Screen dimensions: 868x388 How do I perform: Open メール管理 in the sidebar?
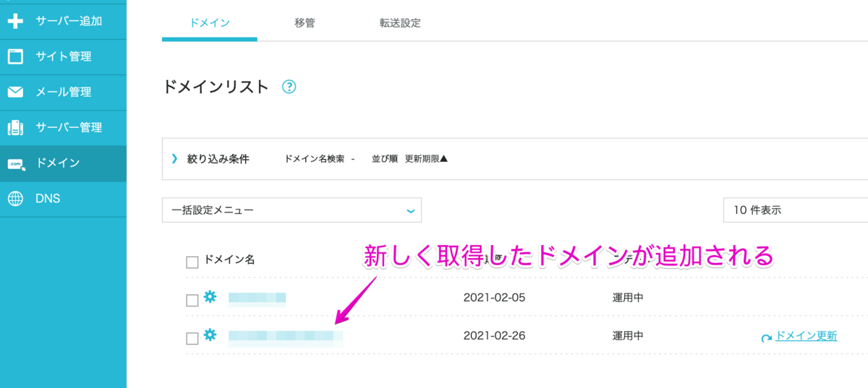coord(63,92)
